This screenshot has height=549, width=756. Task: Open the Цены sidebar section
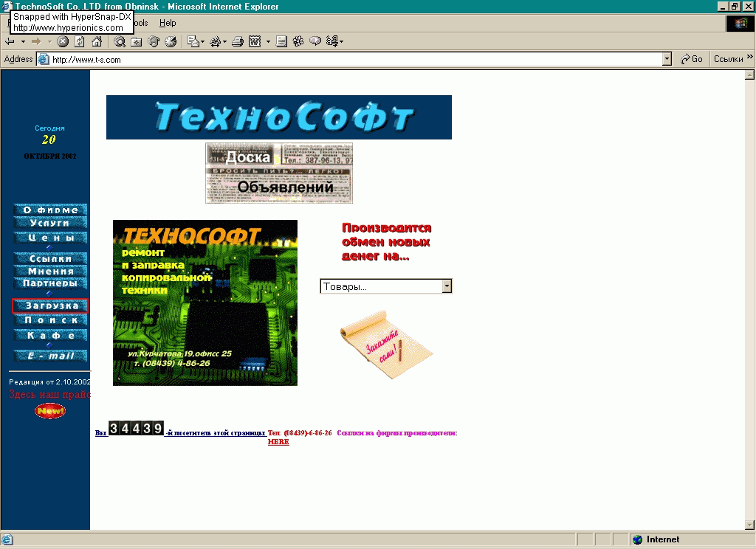(x=50, y=237)
